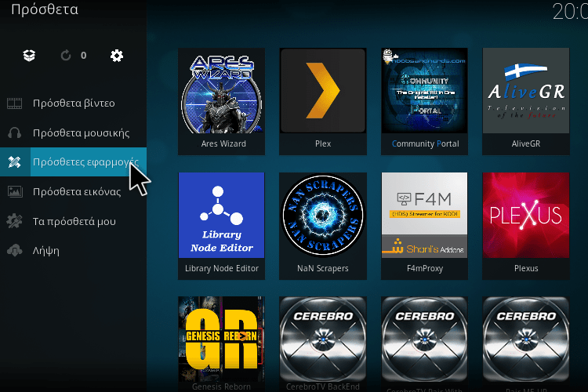Open the Genesis Reborn add-on
Screen dimensions: 588x392
click(x=222, y=344)
